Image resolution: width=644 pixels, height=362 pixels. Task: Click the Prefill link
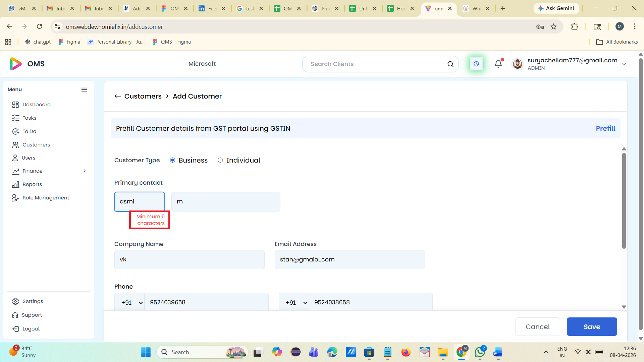[x=605, y=128]
